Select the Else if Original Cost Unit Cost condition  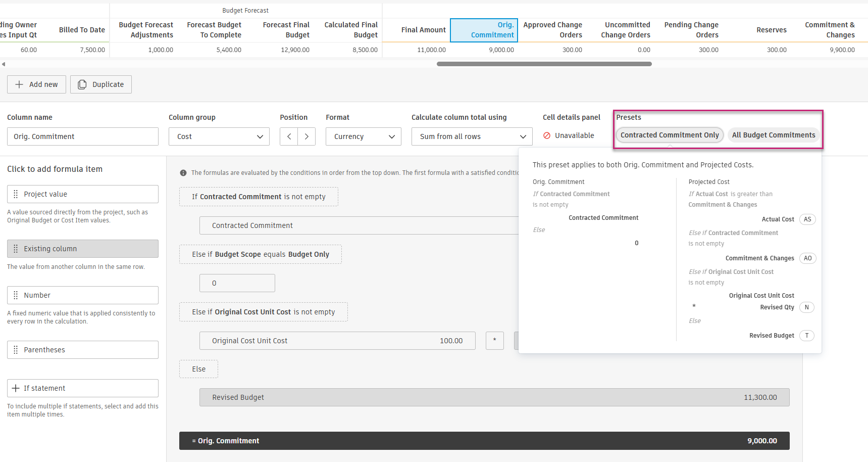click(x=264, y=312)
